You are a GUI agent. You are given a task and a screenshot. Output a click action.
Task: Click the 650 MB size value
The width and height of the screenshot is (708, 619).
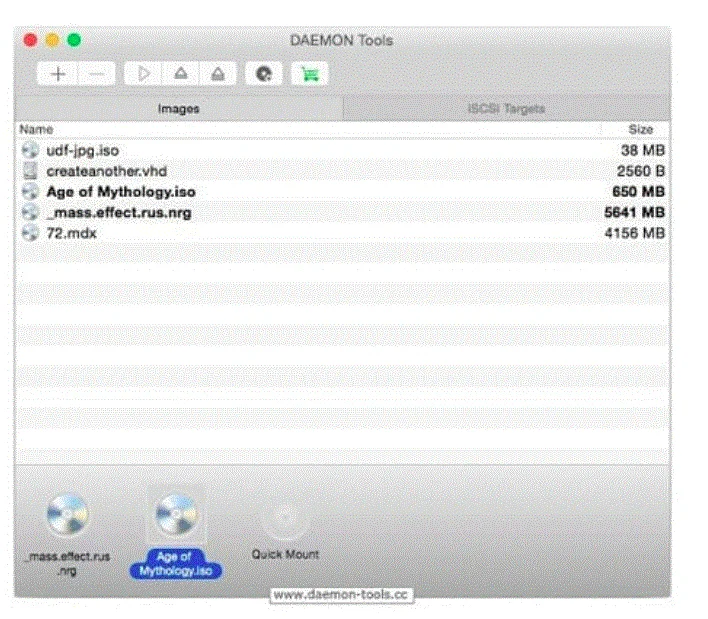638,192
